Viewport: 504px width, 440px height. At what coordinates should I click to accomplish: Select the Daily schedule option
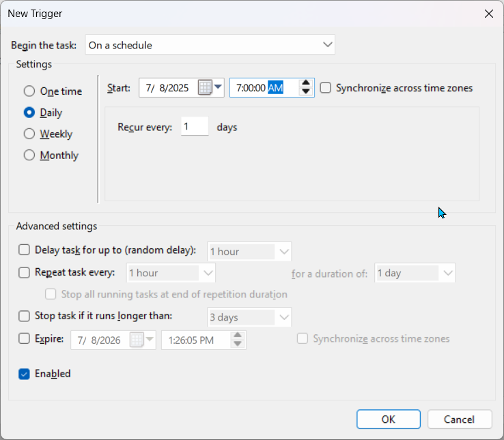[x=29, y=113]
